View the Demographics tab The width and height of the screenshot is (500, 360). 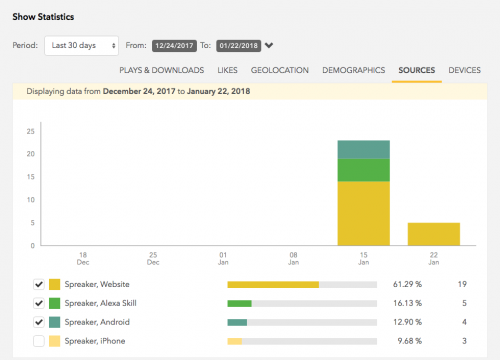[353, 70]
